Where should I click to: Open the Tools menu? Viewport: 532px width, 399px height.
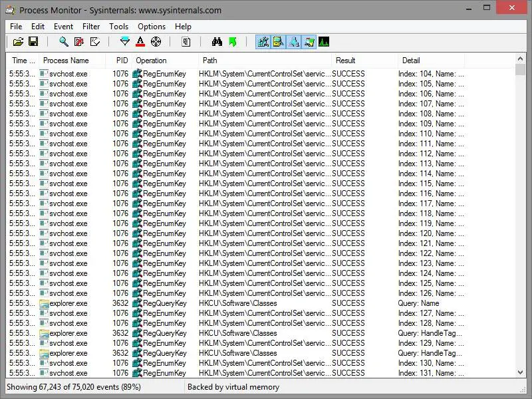[119, 27]
